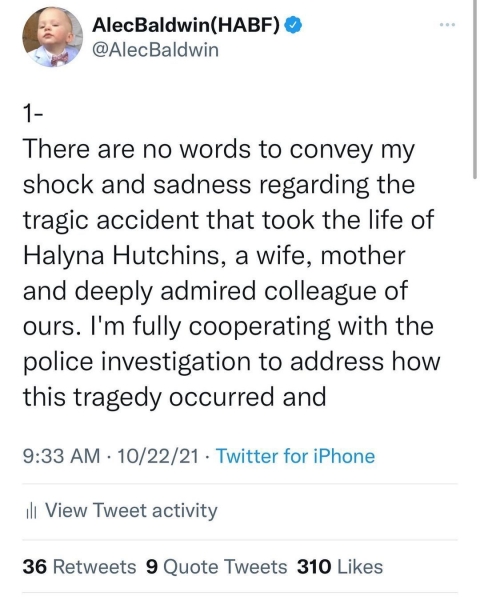Open the Twitter for iPhone link
Screen dimensions: 480x600
[296, 456]
